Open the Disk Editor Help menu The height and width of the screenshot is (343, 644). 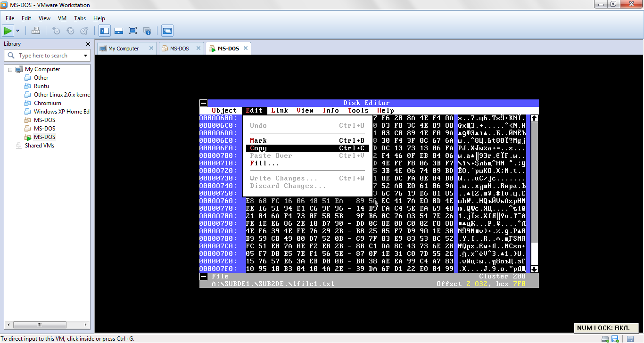pos(386,111)
